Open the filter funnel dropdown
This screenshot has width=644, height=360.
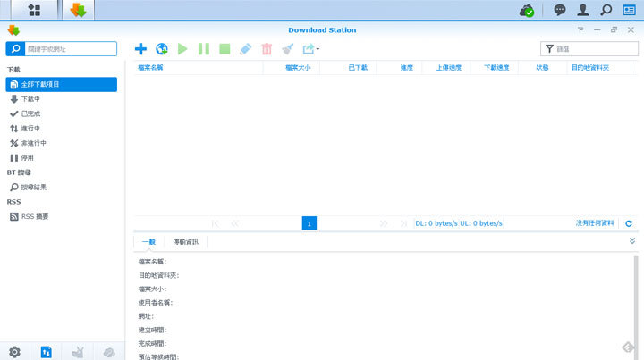click(549, 49)
